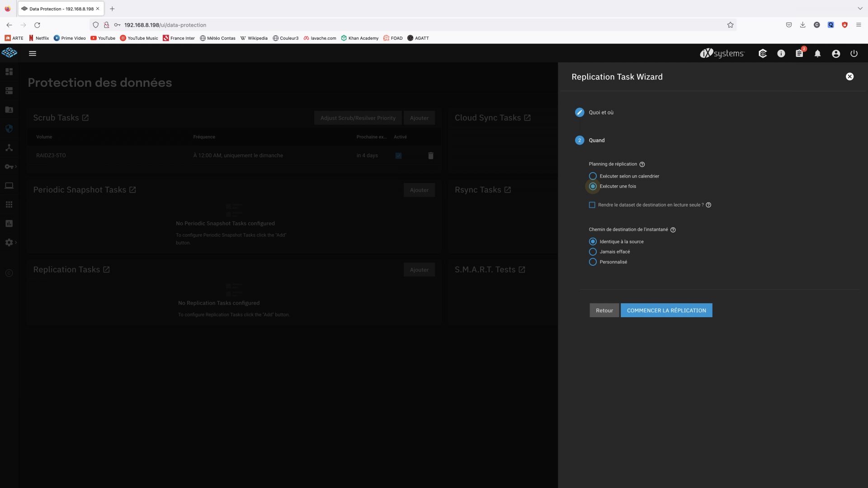Expand Credentials submenu in sidebar
868x488 pixels.
(x=10, y=167)
